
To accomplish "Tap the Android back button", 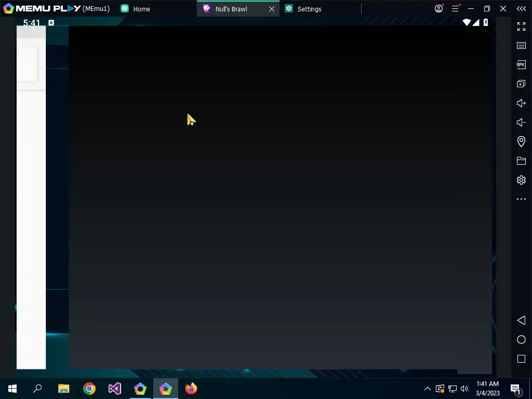I will pyautogui.click(x=521, y=320).
